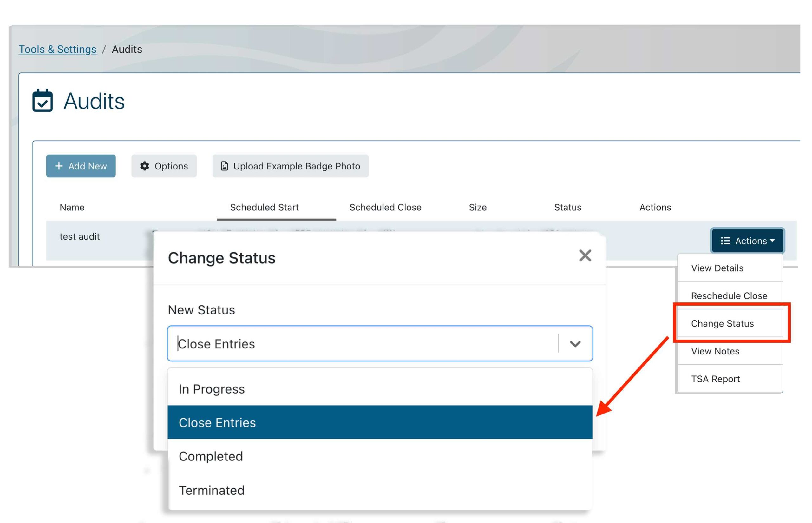This screenshot has height=523, width=812.
Task: Open View Notes menu entry
Action: pyautogui.click(x=715, y=351)
